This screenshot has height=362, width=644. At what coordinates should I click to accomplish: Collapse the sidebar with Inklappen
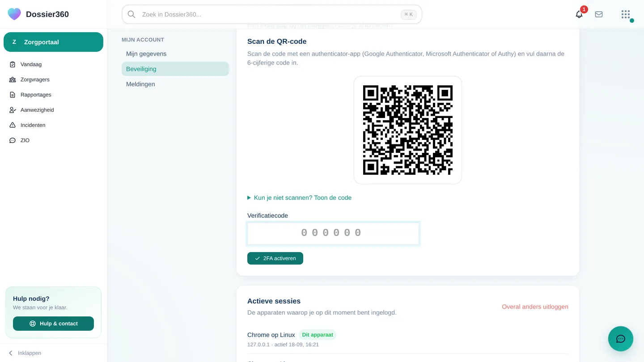point(25,353)
